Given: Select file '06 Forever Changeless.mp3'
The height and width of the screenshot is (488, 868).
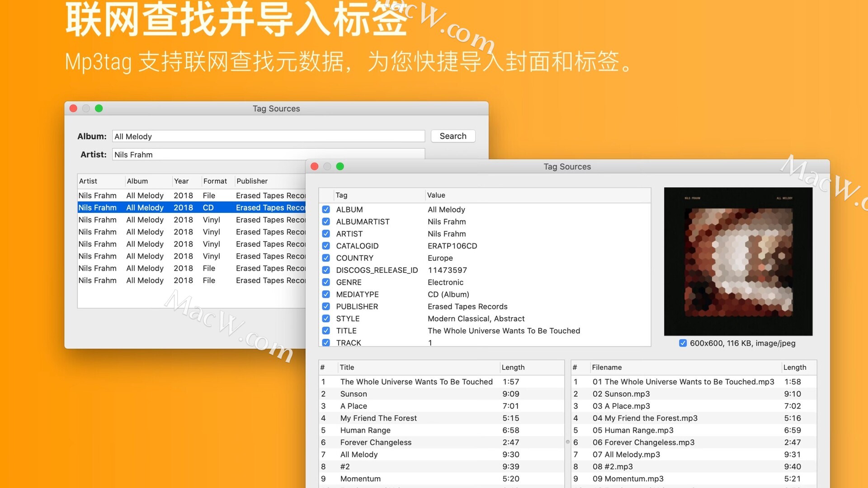Looking at the screenshot, I should point(694,442).
